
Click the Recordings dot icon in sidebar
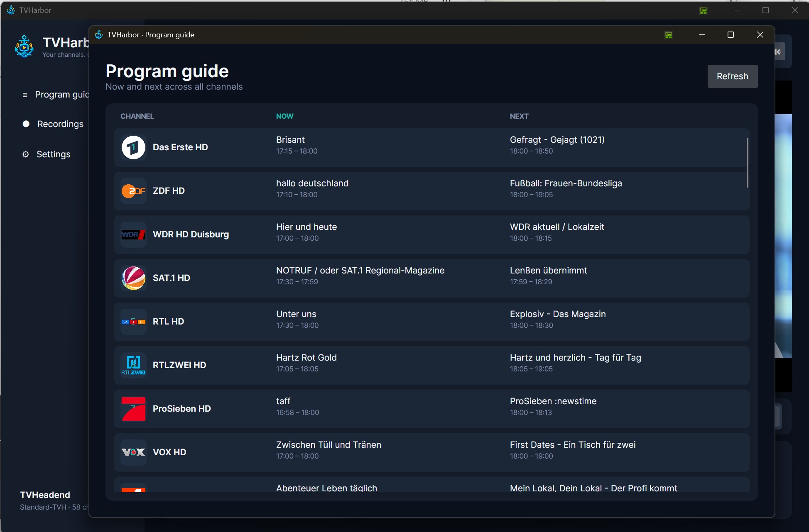click(26, 124)
